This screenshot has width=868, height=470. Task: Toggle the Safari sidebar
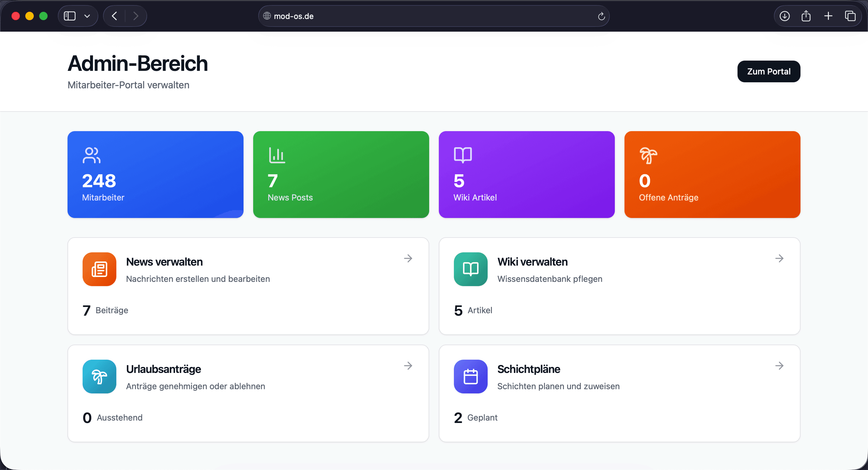tap(69, 16)
